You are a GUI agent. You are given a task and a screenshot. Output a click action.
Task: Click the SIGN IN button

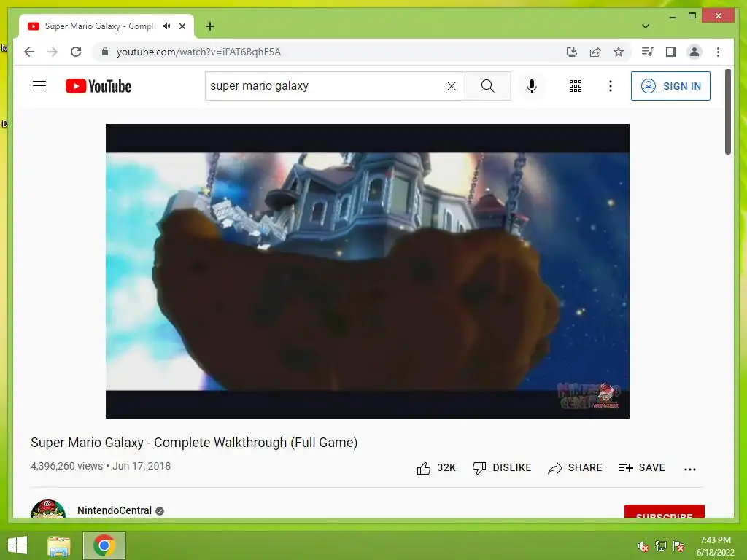pos(670,86)
